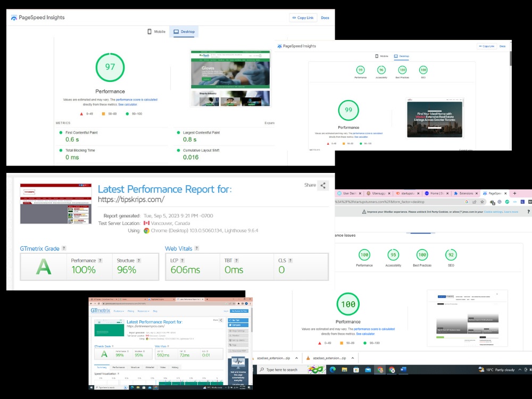The height and width of the screenshot is (399, 532).
Task: Click help icon beside Structure 96% label
Action: (139, 261)
